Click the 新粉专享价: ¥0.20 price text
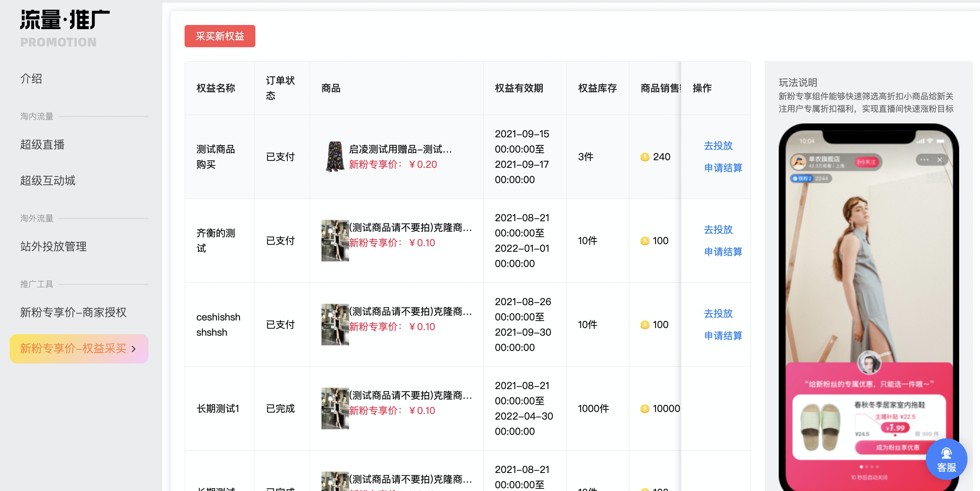Viewport: 980px width, 491px height. [393, 165]
